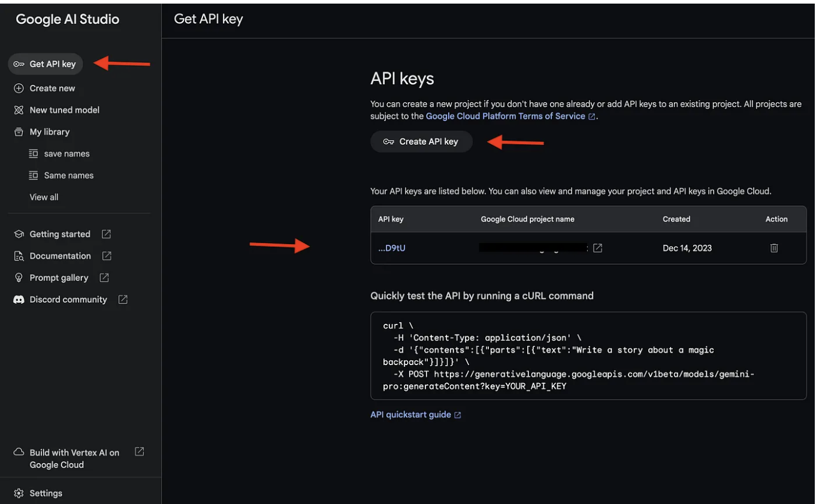Screen dimensions: 816x504
Task: Click the Google AI Studio logo text
Action: [x=67, y=19]
